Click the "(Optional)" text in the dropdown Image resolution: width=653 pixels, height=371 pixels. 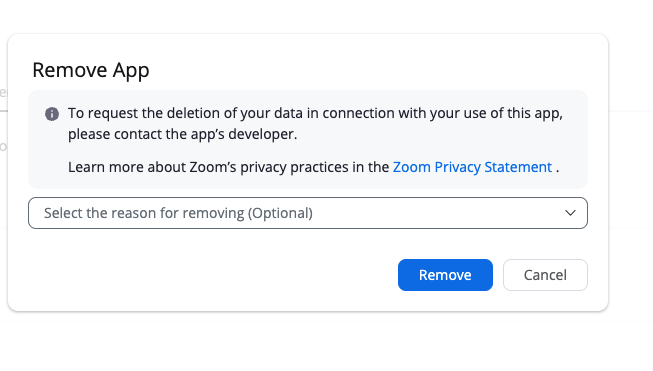[x=280, y=213]
